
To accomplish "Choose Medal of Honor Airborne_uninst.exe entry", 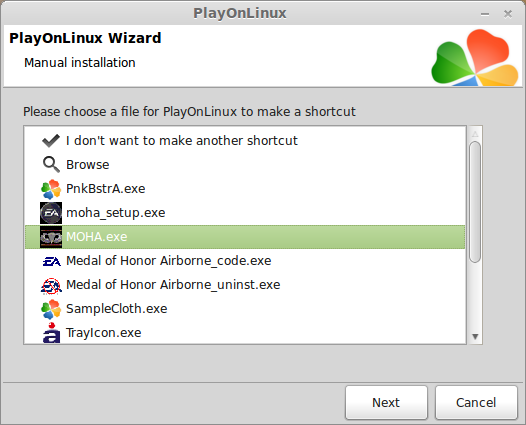I will tap(173, 285).
